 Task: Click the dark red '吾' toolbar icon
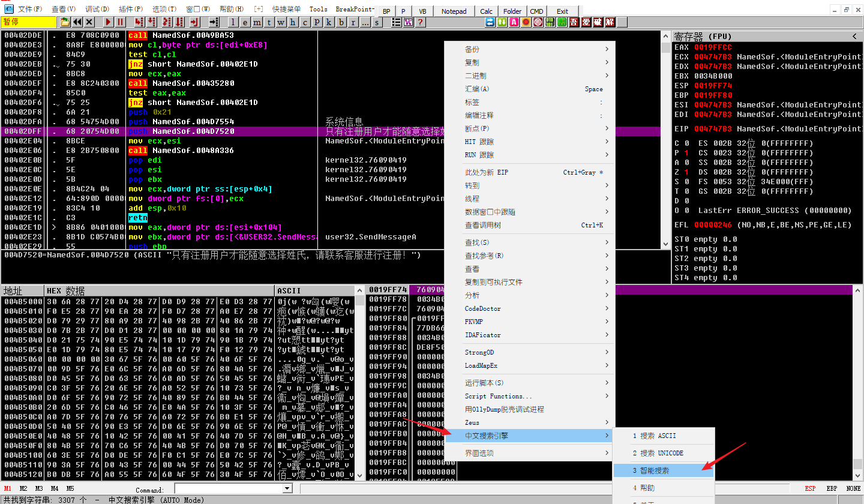(574, 22)
